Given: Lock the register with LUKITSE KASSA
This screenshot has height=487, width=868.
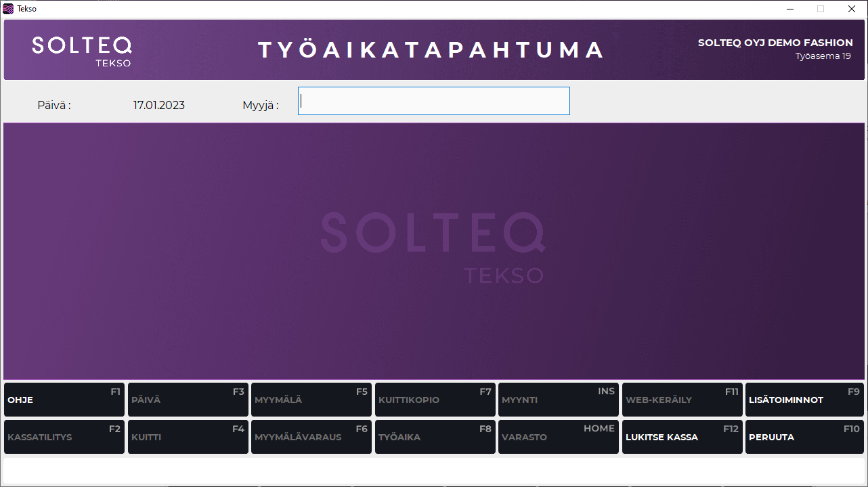Looking at the screenshot, I should coord(682,437).
